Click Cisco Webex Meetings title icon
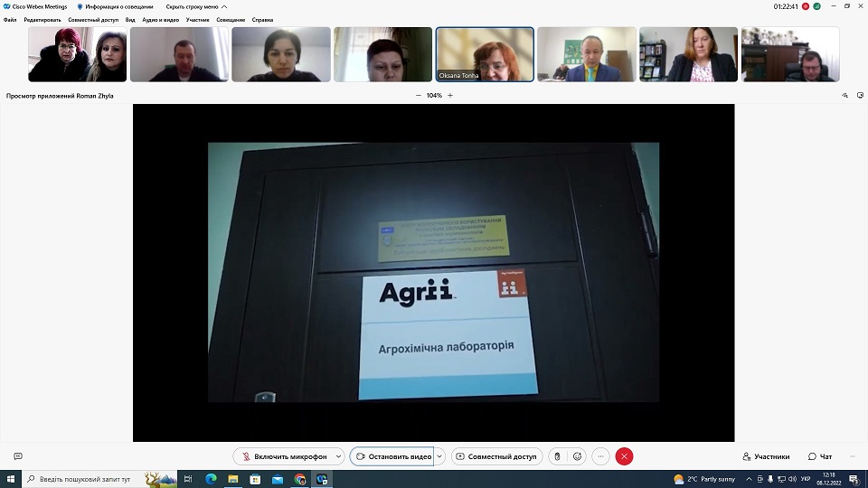868x488 pixels. click(6, 6)
